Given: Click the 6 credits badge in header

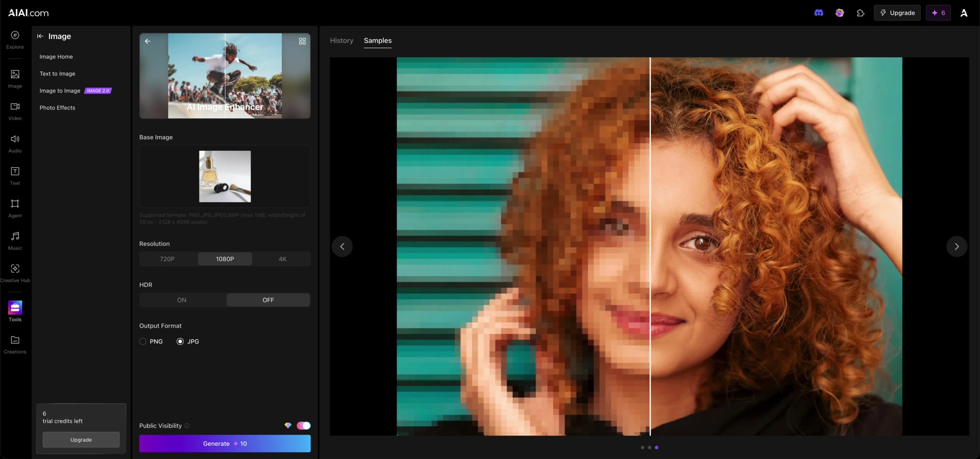Looking at the screenshot, I should tap(938, 13).
